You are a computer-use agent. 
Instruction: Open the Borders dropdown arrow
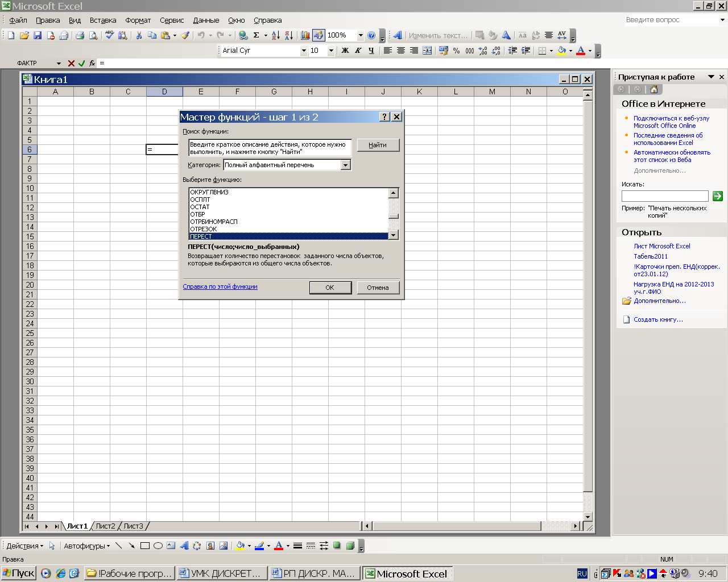pos(551,51)
